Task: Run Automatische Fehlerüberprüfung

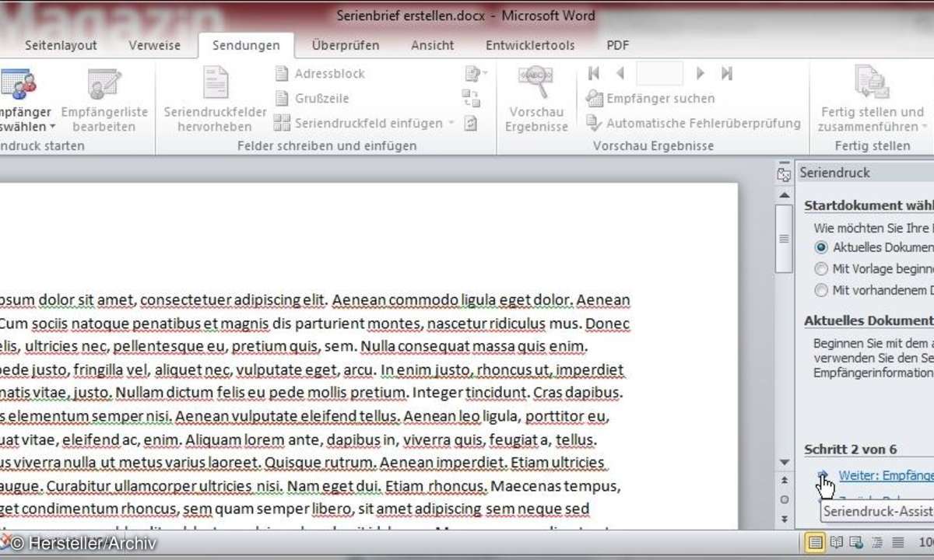Action: (x=693, y=123)
